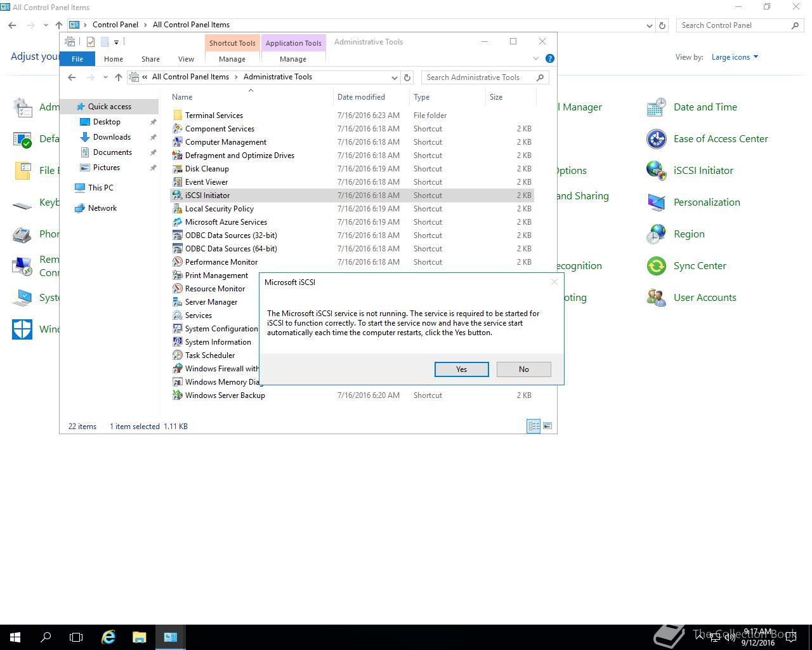
Task: Click the Local Security Policy icon
Action: tap(178, 209)
